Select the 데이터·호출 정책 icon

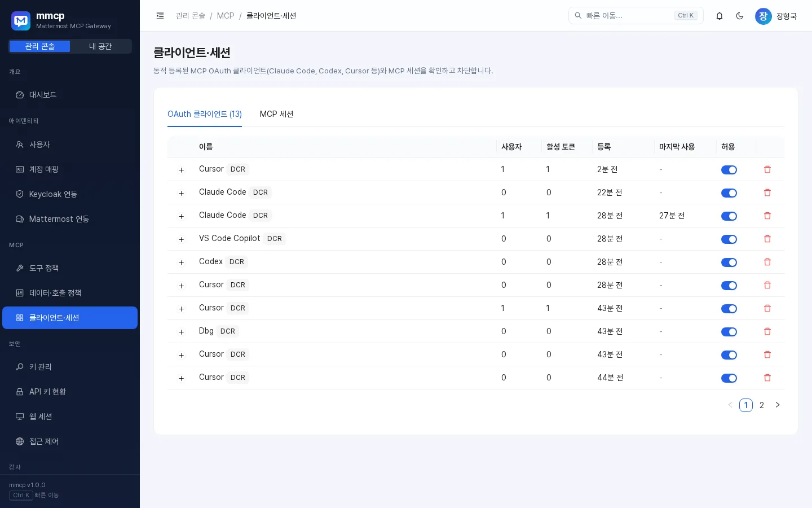click(20, 293)
